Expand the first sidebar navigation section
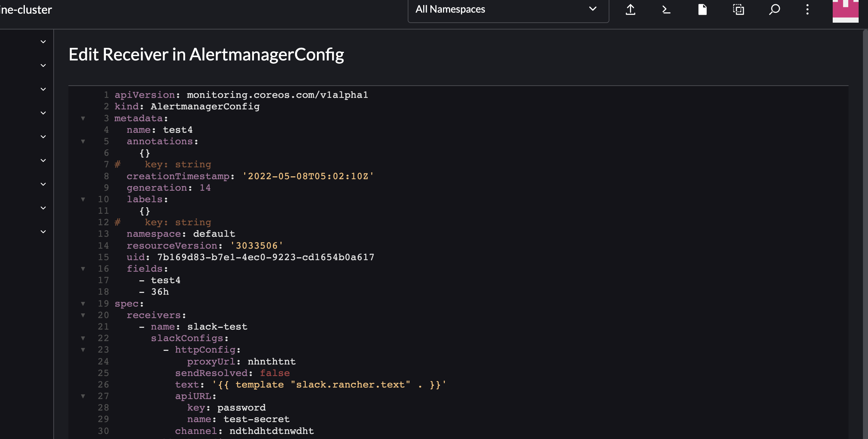The height and width of the screenshot is (439, 868). point(43,42)
